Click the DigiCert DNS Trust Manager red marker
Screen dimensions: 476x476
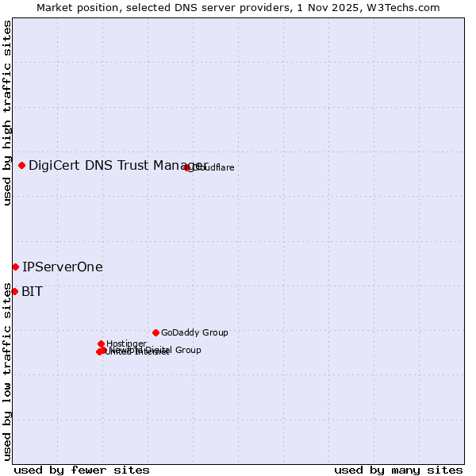click(x=21, y=165)
